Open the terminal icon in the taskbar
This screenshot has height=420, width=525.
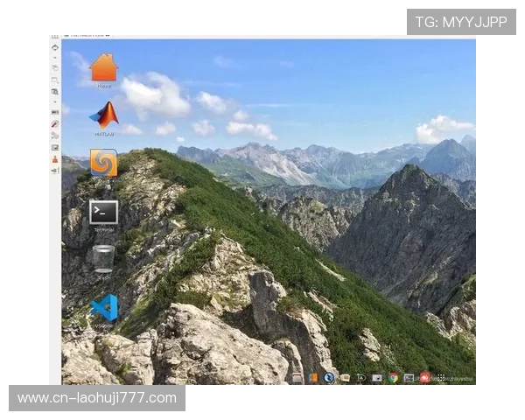pyautogui.click(x=409, y=378)
